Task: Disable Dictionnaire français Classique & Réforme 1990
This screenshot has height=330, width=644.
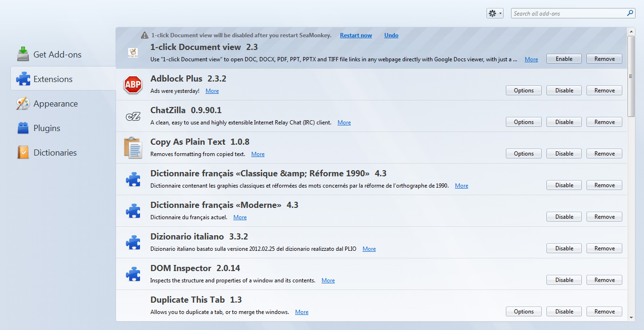Action: (564, 185)
